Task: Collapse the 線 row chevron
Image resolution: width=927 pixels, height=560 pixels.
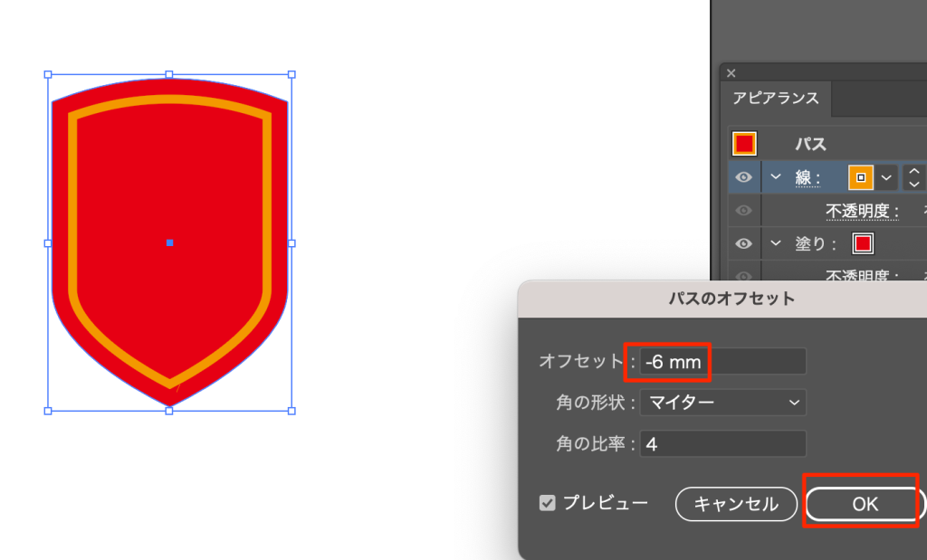Action: 776,177
